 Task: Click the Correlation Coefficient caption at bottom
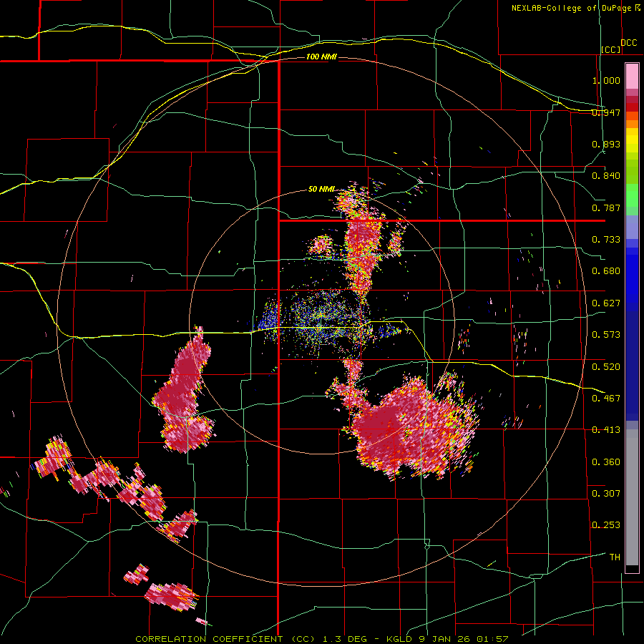tap(322, 639)
